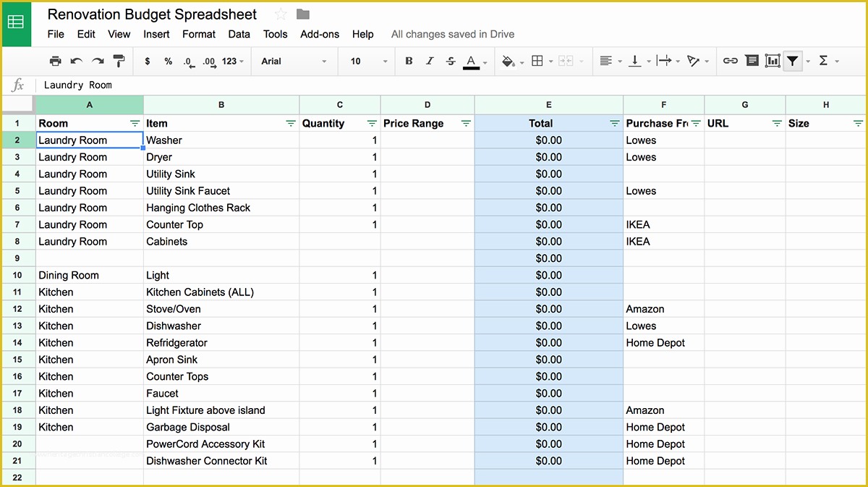The image size is (868, 487).
Task: Open the Arial font dropdown
Action: click(294, 62)
